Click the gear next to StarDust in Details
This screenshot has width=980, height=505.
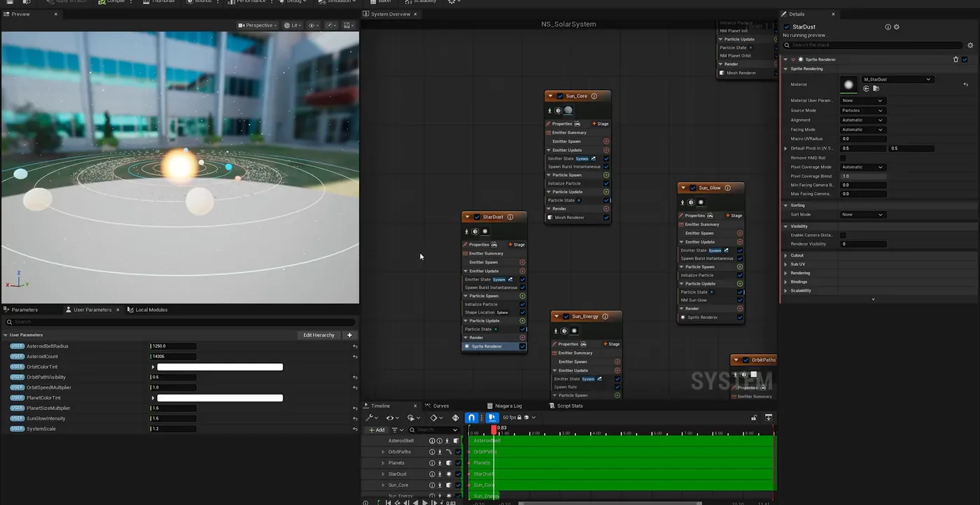click(x=897, y=27)
